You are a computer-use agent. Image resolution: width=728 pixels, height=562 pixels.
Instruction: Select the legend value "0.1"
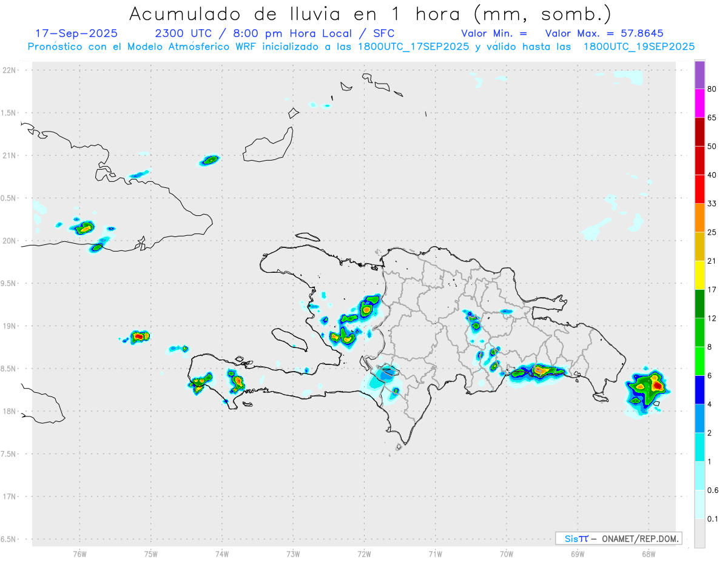713,518
